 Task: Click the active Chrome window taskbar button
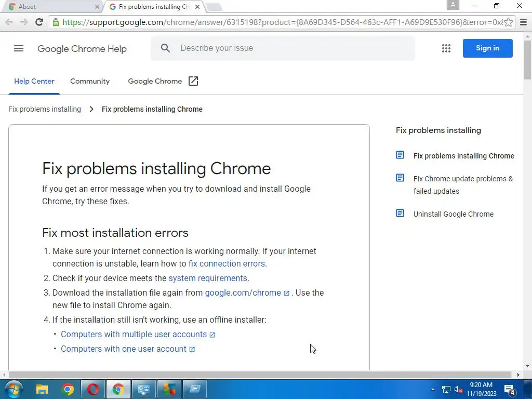(x=118, y=389)
